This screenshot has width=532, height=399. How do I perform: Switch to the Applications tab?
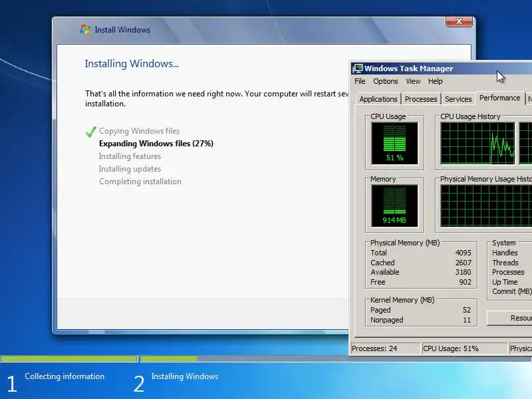[378, 99]
